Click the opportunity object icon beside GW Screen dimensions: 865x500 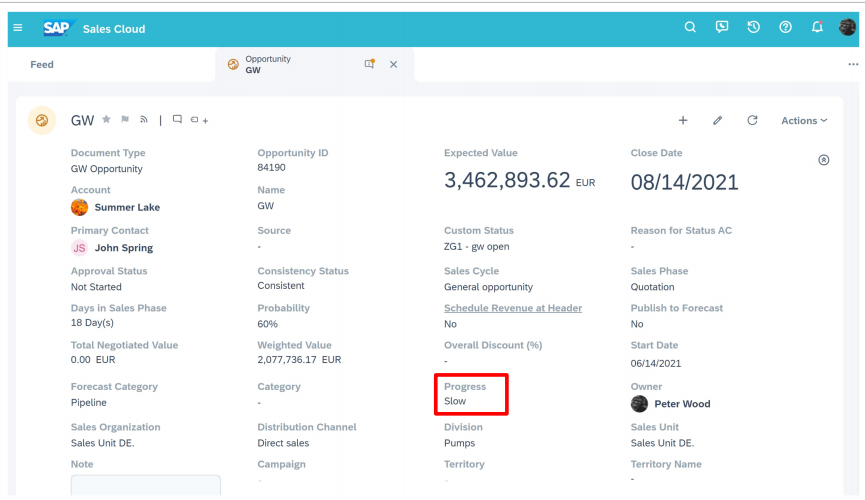click(x=42, y=120)
